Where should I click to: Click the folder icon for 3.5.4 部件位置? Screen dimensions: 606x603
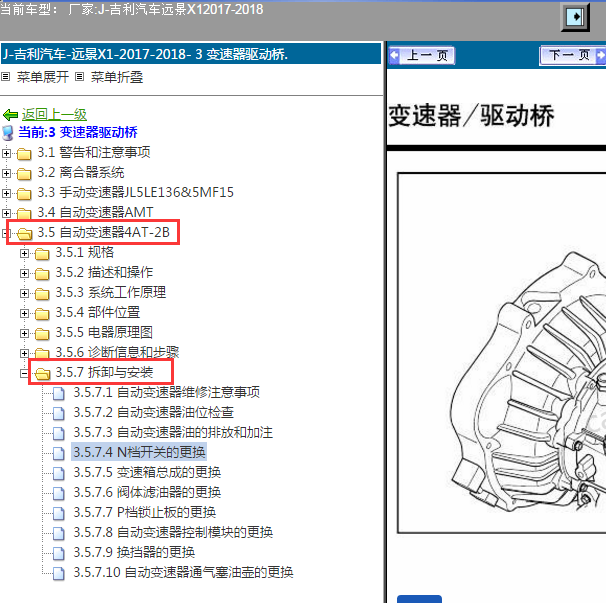pos(42,313)
